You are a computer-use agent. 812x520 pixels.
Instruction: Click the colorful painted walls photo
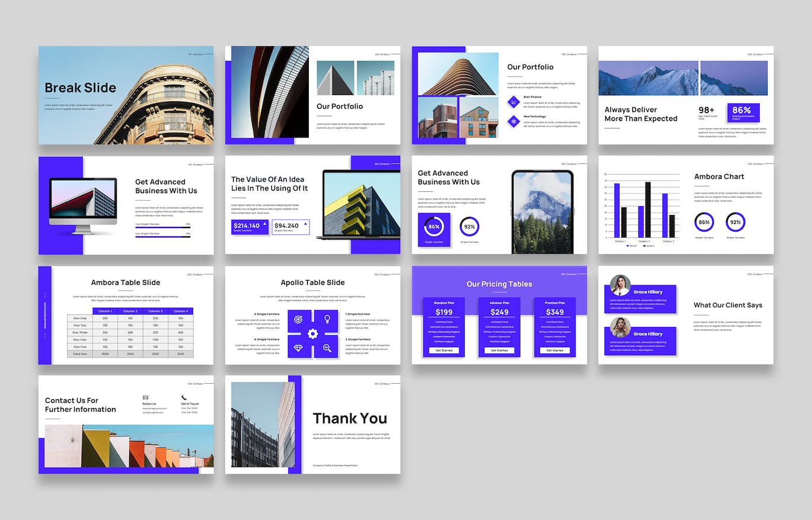129,446
